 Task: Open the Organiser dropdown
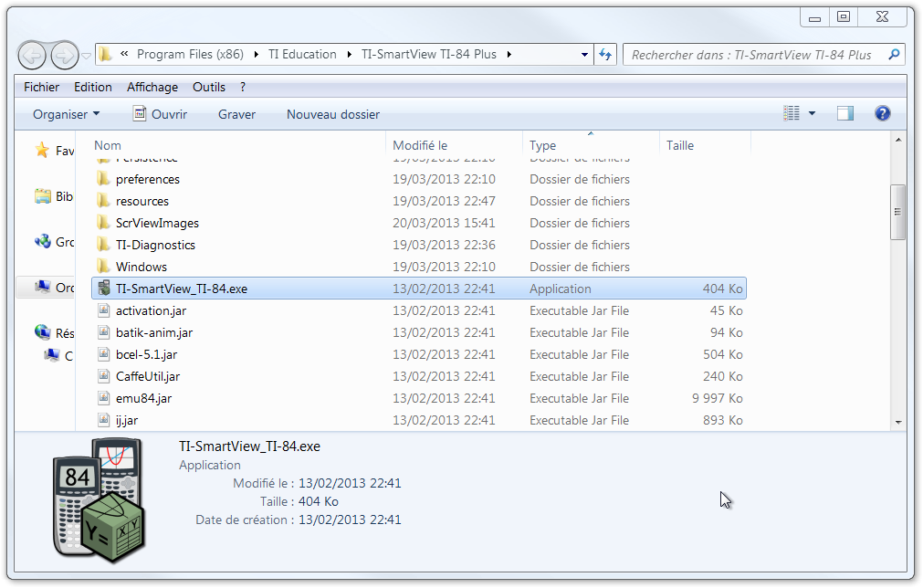(x=66, y=114)
